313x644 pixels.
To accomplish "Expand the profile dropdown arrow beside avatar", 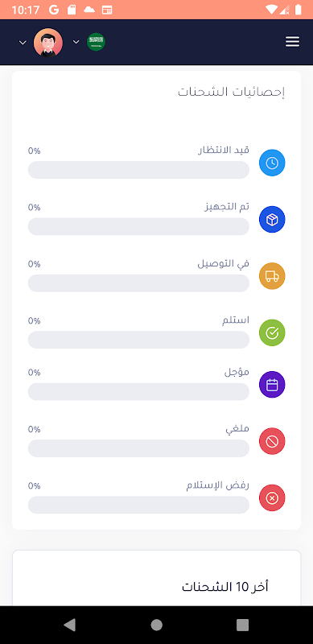I will pos(23,43).
